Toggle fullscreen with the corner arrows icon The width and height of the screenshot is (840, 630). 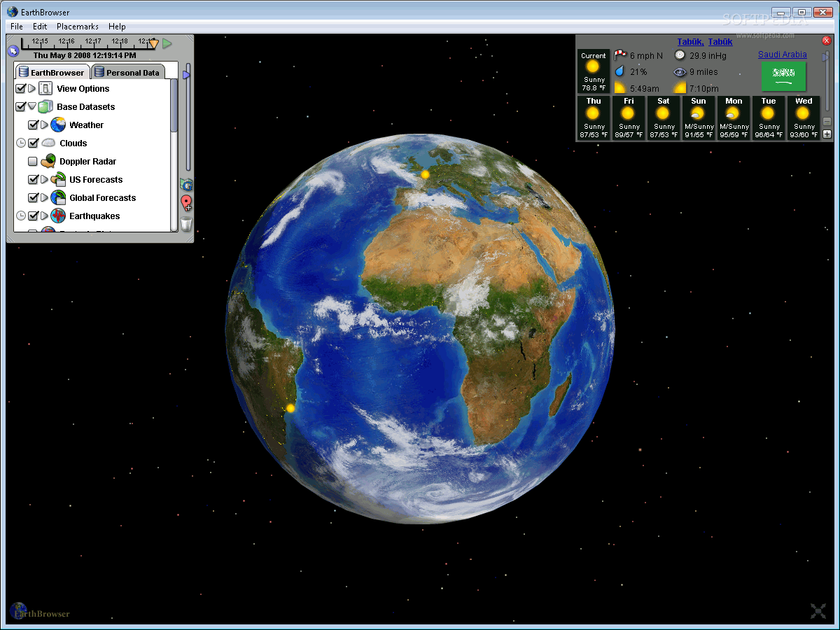coord(818,611)
